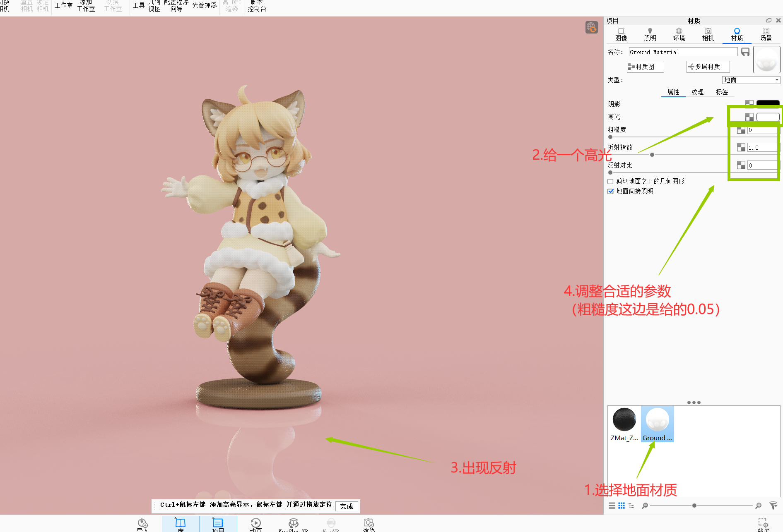Close the 材质 project panel
The width and height of the screenshot is (783, 532).
tap(778, 20)
